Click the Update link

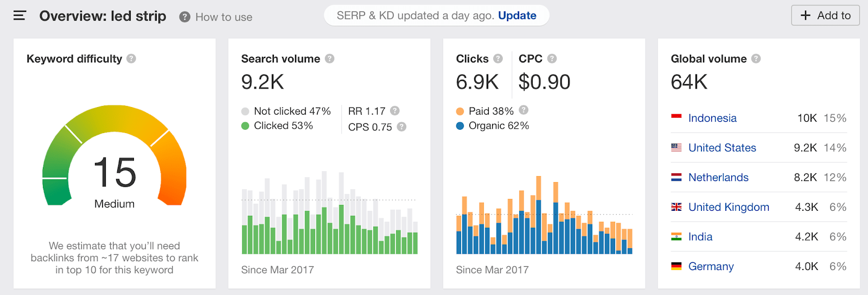[x=517, y=16]
